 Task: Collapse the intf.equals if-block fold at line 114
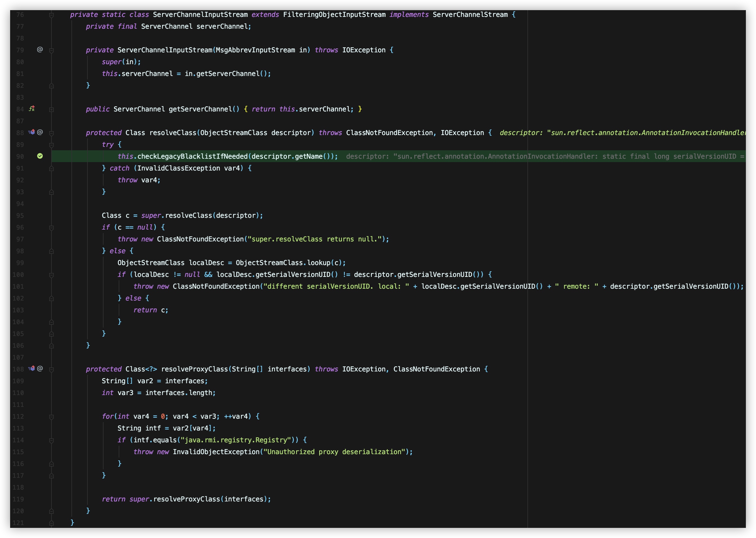[51, 440]
